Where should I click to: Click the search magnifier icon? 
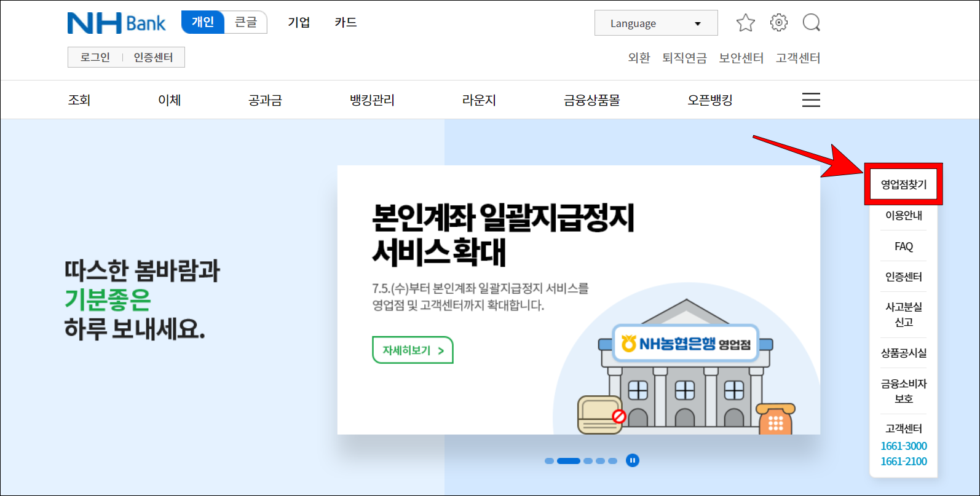[x=812, y=23]
